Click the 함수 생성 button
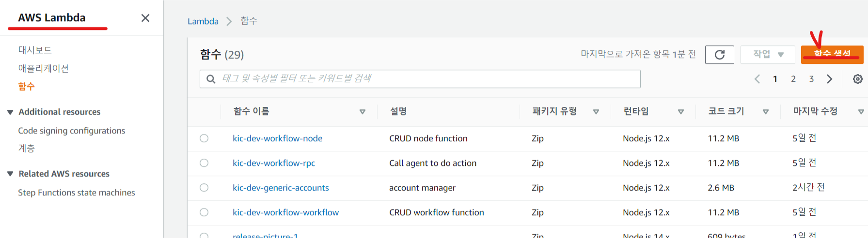The image size is (868, 238). tap(832, 54)
